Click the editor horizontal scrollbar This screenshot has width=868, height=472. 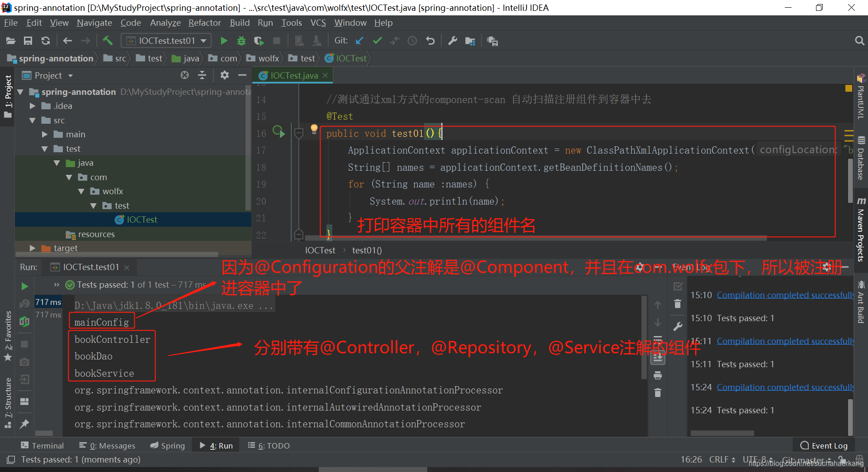pos(536,238)
